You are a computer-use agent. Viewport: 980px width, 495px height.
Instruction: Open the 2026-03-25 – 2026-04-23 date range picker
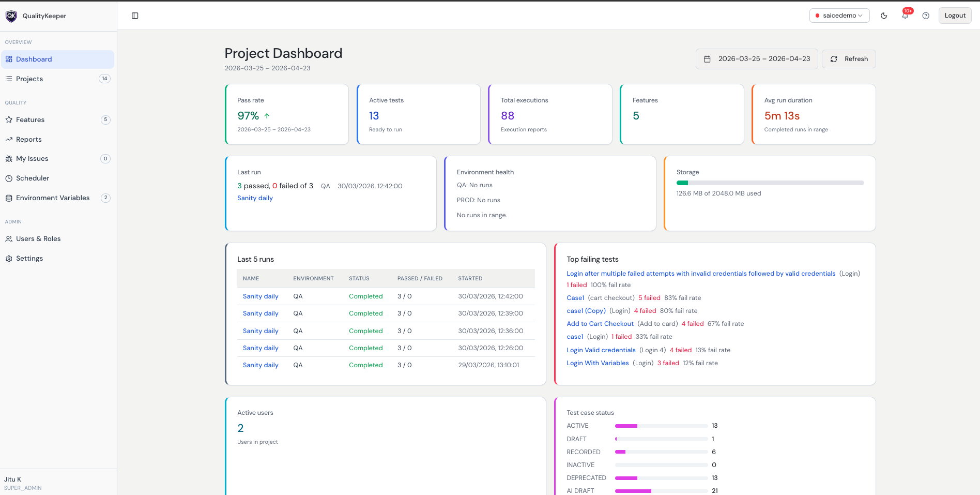(757, 59)
